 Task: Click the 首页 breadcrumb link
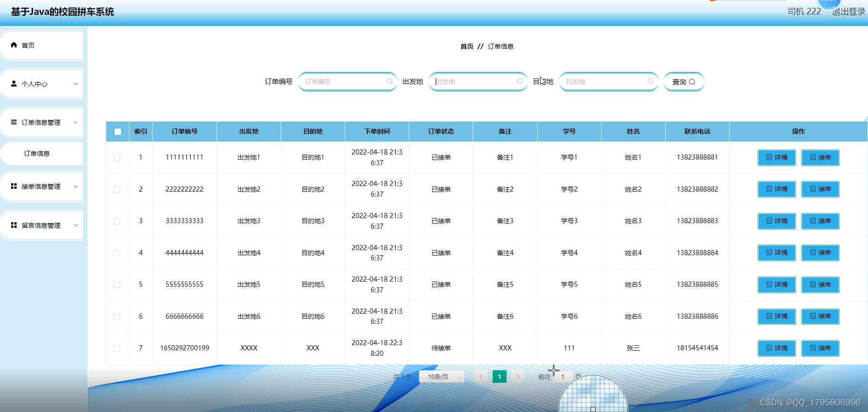[467, 46]
